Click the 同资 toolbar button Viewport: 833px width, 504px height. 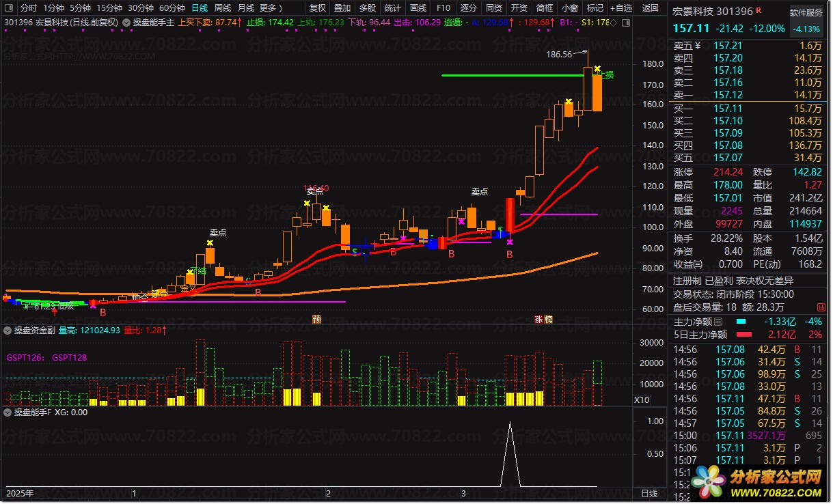click(x=494, y=8)
